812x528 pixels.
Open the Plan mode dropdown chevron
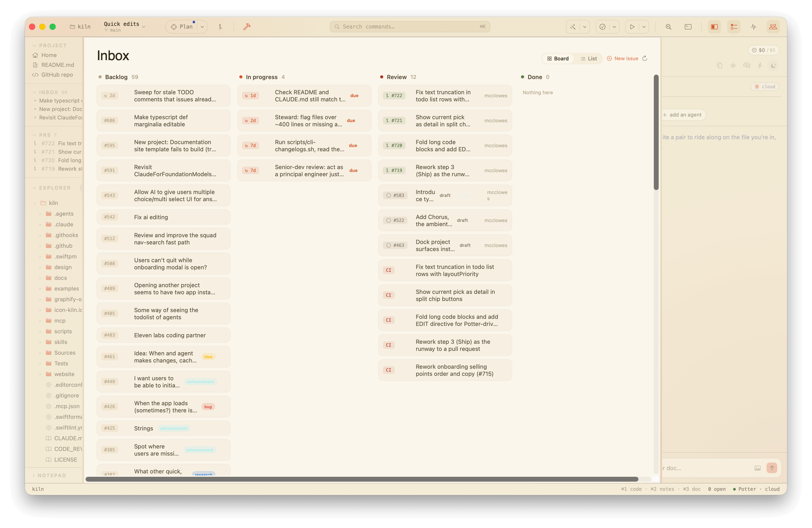(202, 27)
